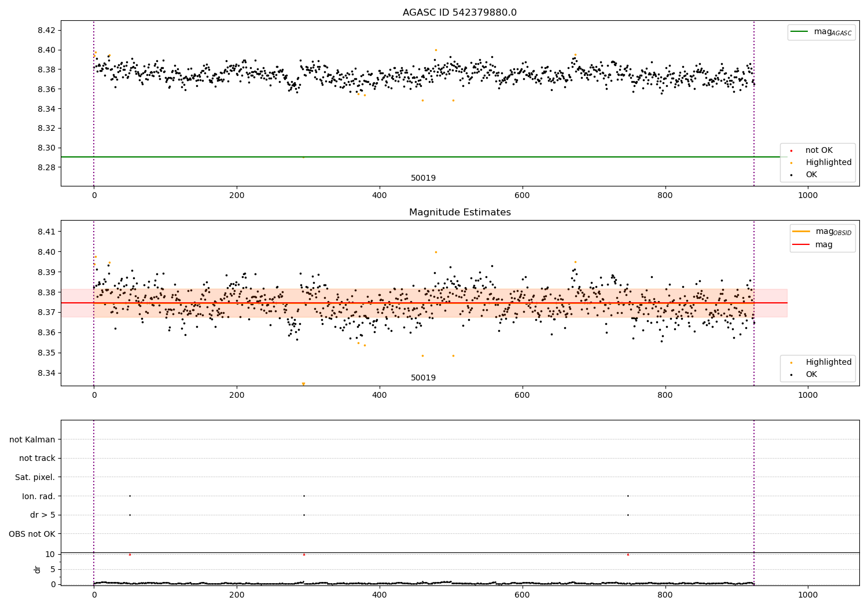Select the red 'mag' legend line sample
Screen dimensions: 868x608
[801, 244]
